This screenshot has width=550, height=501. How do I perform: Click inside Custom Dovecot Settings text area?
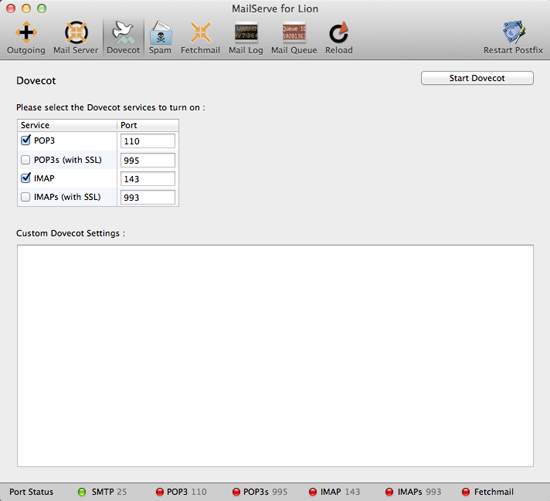pos(275,356)
